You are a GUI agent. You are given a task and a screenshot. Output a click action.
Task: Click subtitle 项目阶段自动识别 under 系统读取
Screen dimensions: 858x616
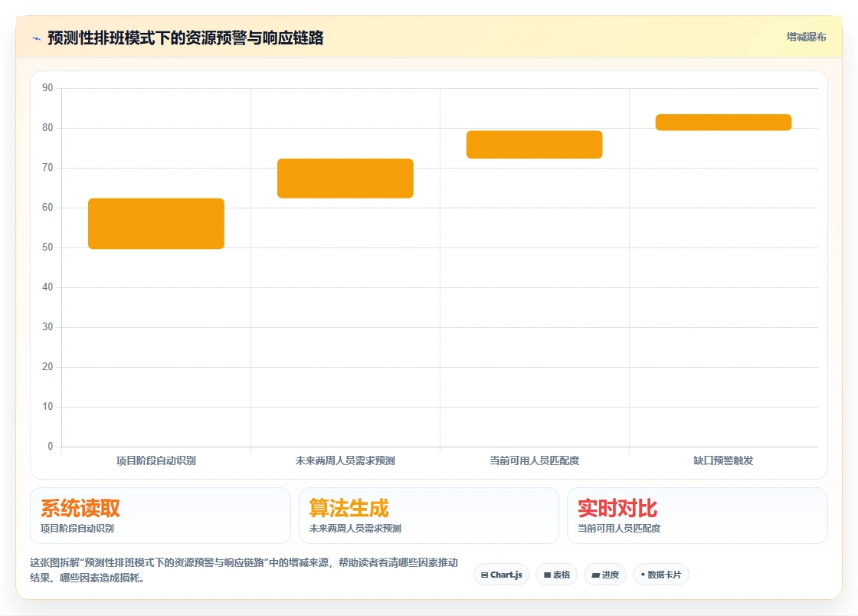tap(77, 528)
